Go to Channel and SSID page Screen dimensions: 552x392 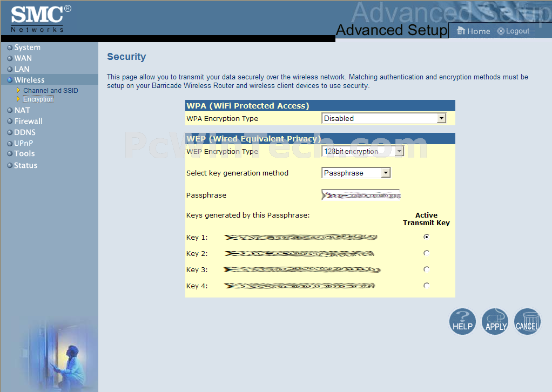tap(51, 90)
